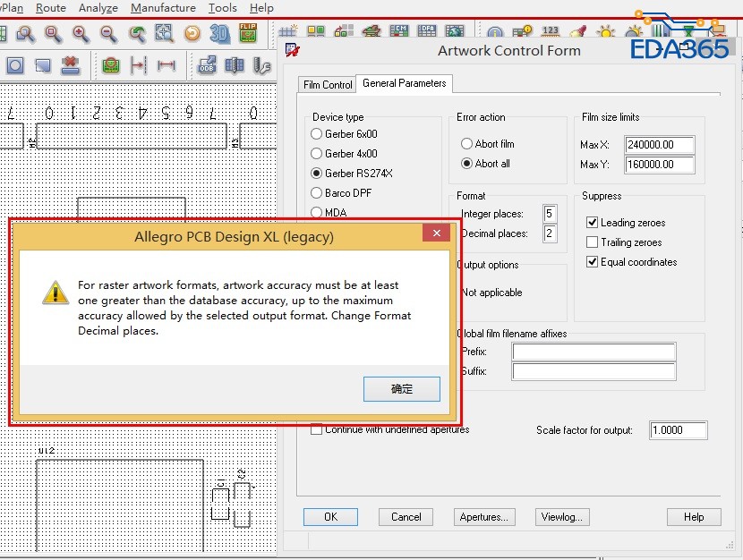
Task: Click Cancel in Artwork Control Form
Action: point(406,517)
